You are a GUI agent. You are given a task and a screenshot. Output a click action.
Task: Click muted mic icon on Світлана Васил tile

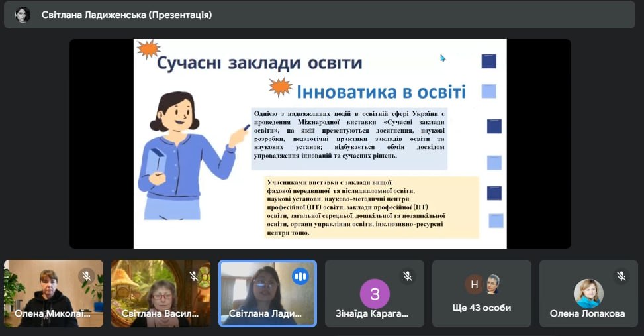click(193, 276)
